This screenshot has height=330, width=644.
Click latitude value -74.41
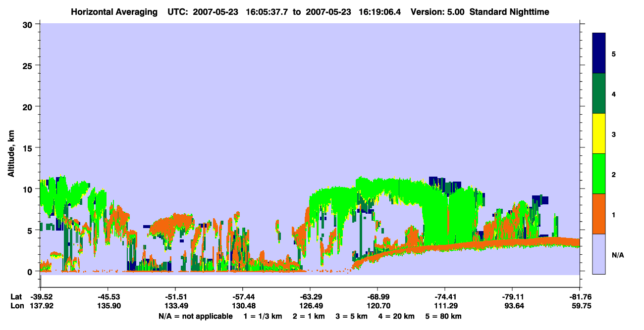444,297
